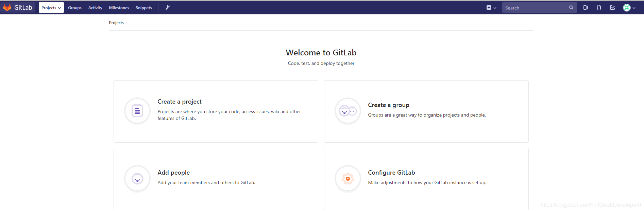Click into the Search field
The image size is (644, 211).
click(x=539, y=8)
